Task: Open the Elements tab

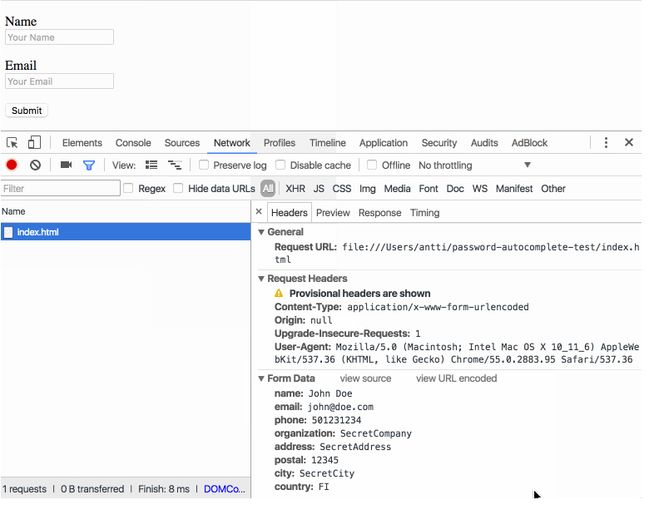Action: coord(82,143)
